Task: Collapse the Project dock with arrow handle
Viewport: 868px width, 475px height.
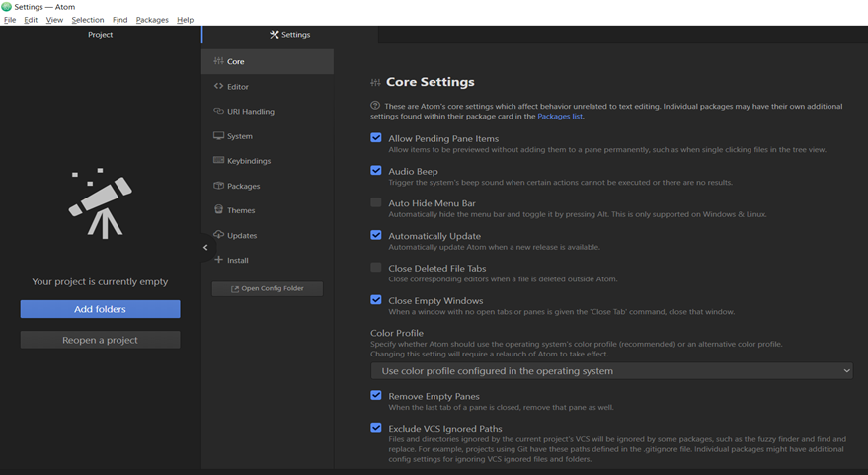Action: point(205,248)
